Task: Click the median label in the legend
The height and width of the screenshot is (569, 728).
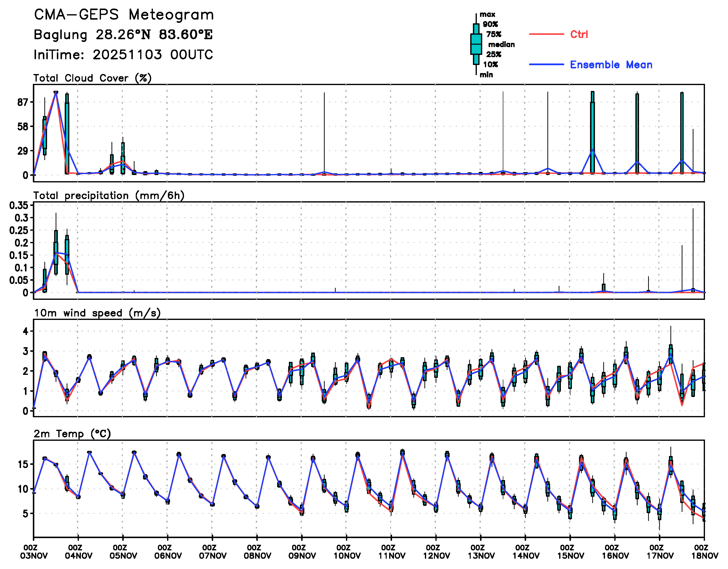Action: click(x=501, y=44)
